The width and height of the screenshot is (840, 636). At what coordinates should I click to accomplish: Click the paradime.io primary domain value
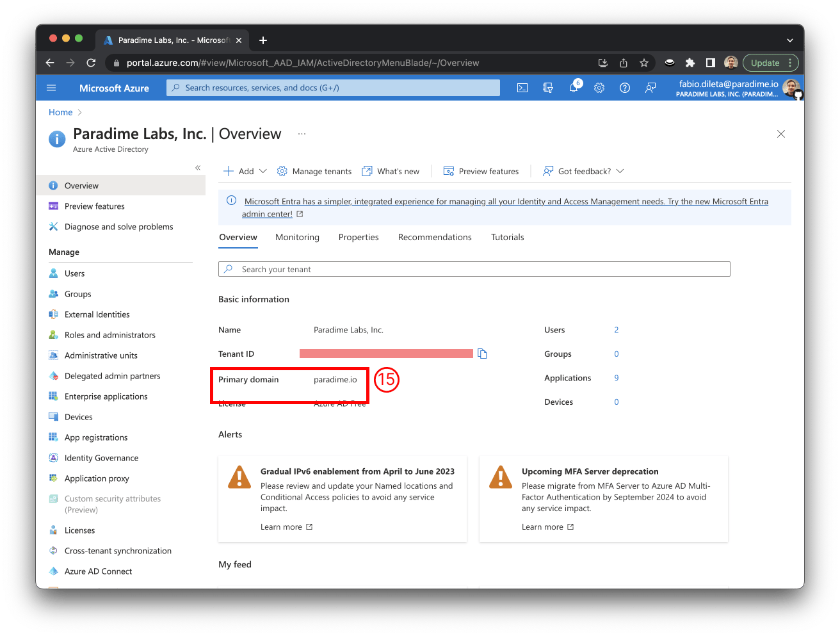click(335, 380)
